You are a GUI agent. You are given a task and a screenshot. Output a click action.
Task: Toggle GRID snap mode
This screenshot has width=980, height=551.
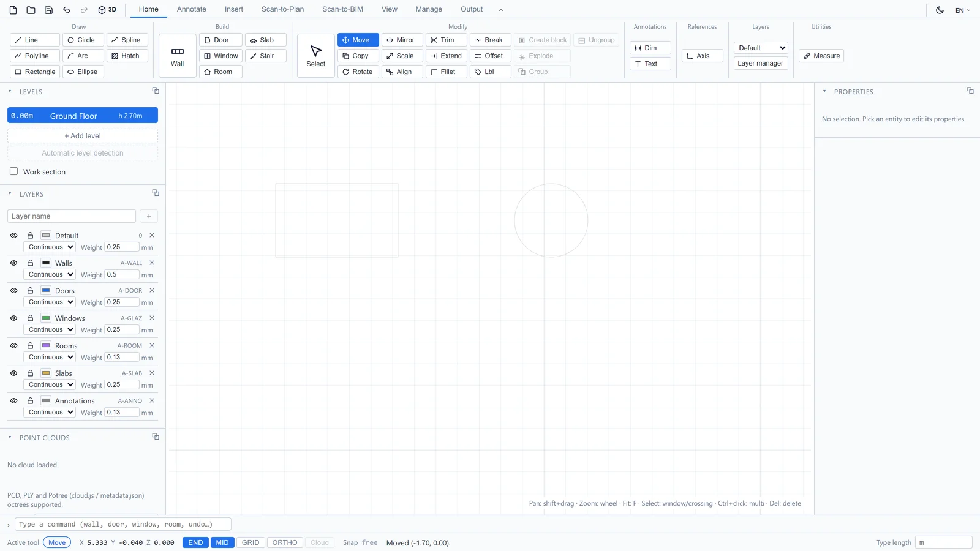pos(251,542)
